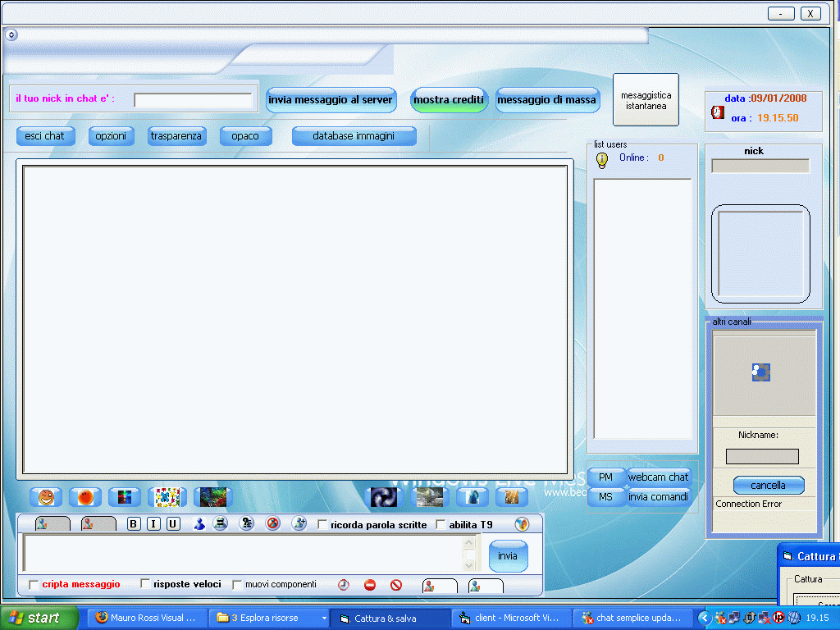The width and height of the screenshot is (840, 630).
Task: Enable the abilita T9 checkbox
Action: tap(441, 525)
